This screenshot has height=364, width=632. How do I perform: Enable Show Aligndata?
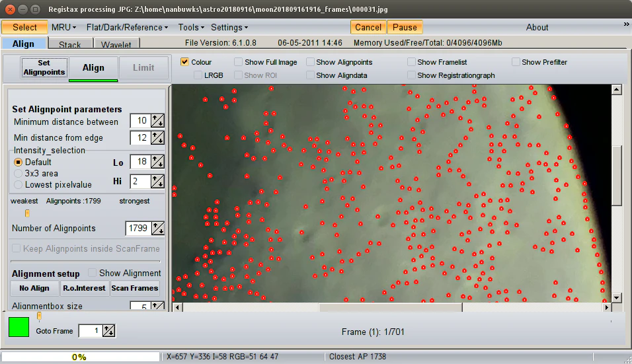(x=310, y=75)
